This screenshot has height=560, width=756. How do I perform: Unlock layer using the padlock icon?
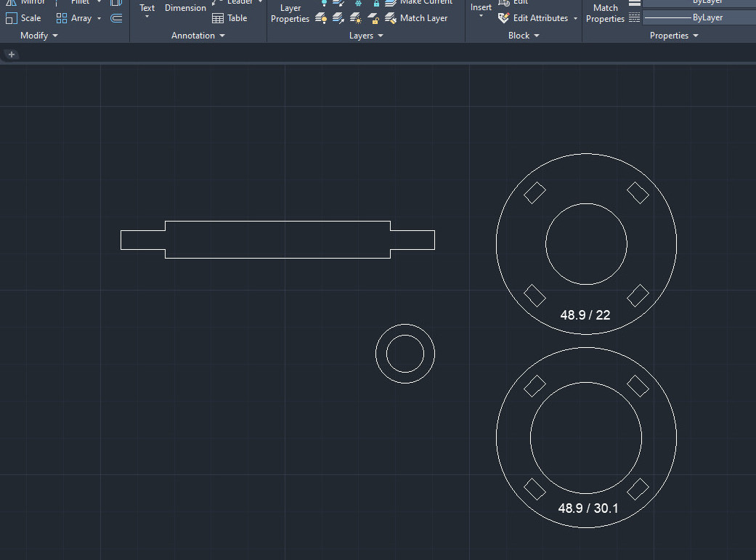373,18
